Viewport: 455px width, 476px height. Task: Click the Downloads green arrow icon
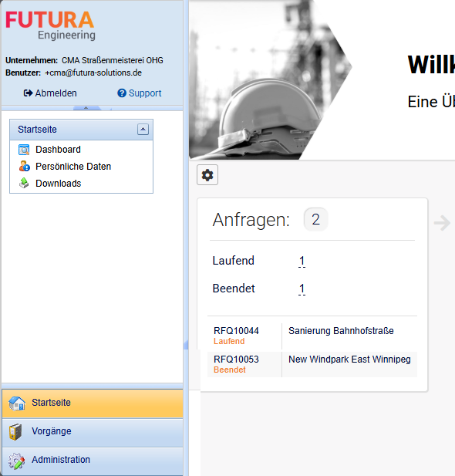tap(24, 184)
